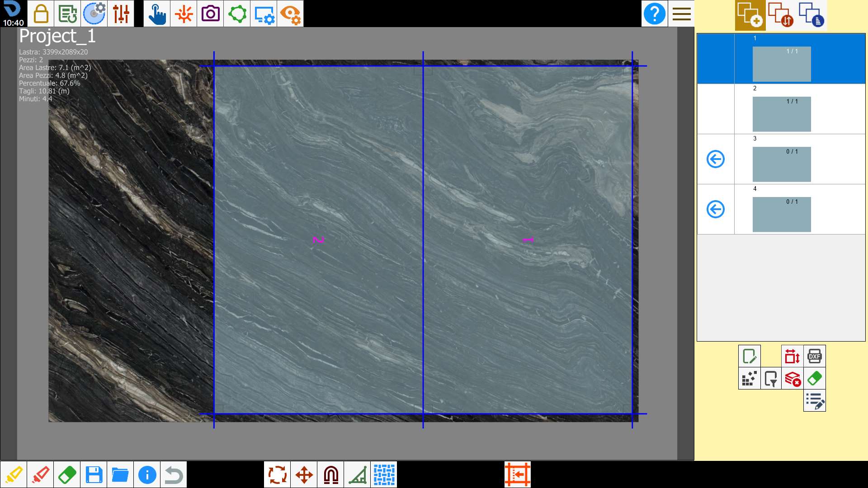Screen dimensions: 868x488
Task: Open a project with folder icon
Action: 120,474
